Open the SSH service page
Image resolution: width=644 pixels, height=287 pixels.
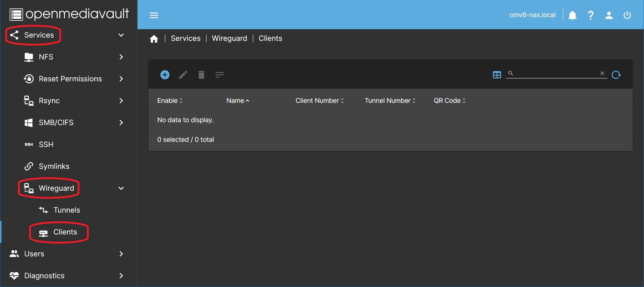[x=46, y=144]
